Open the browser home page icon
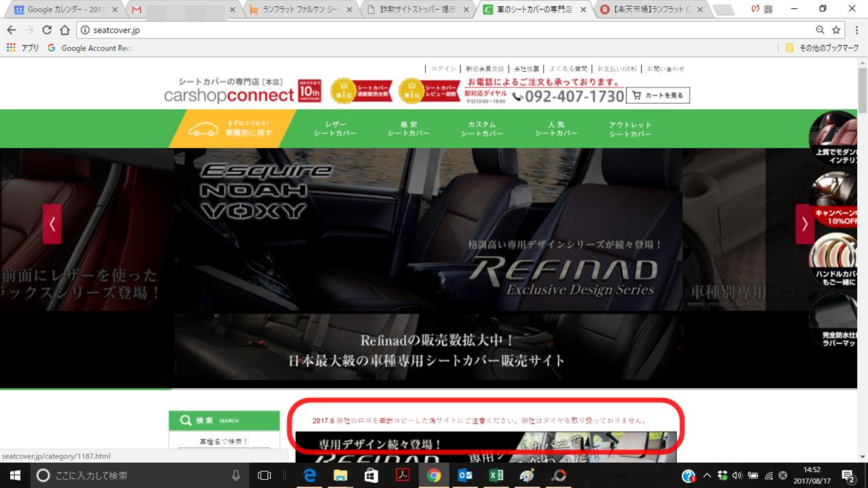 point(64,30)
